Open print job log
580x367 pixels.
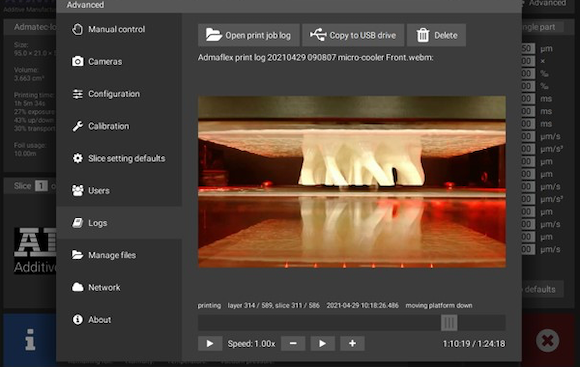[249, 35]
